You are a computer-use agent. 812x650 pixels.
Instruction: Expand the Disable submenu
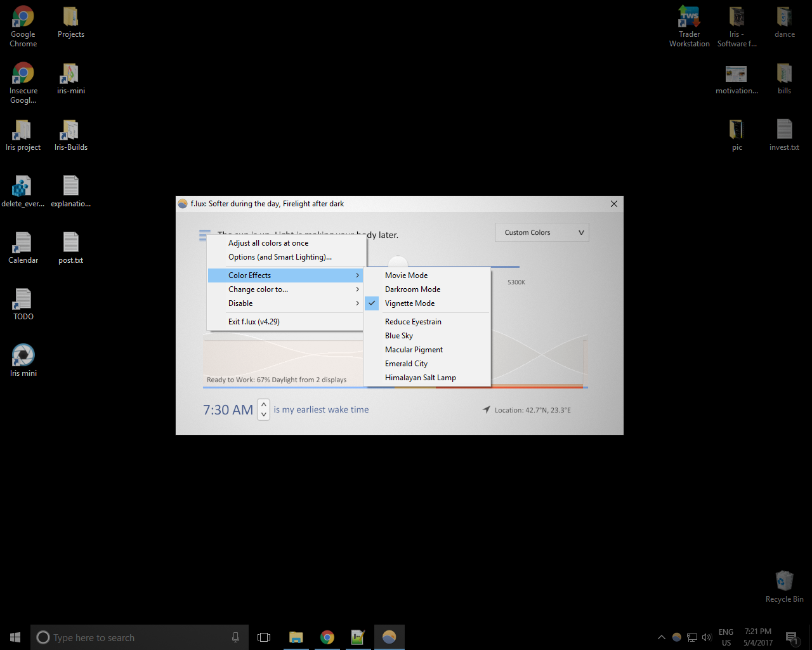coord(285,303)
